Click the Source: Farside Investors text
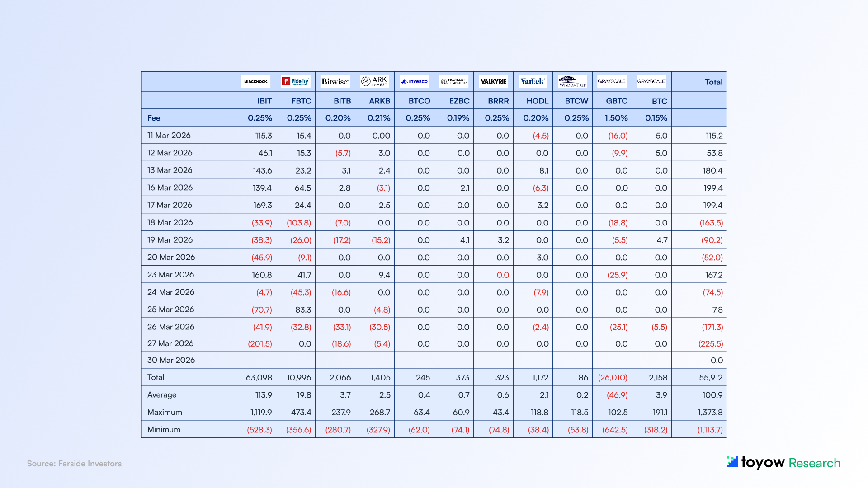 [x=74, y=464]
